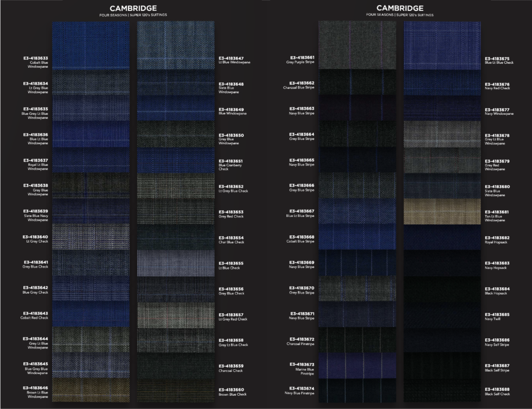The image size is (532, 409).
Task: Select label E3-4183664 Grey Blue Stripe
Action: coord(302,136)
